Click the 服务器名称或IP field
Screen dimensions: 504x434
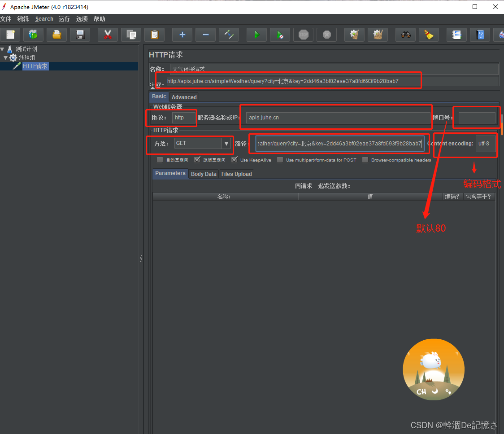click(338, 118)
